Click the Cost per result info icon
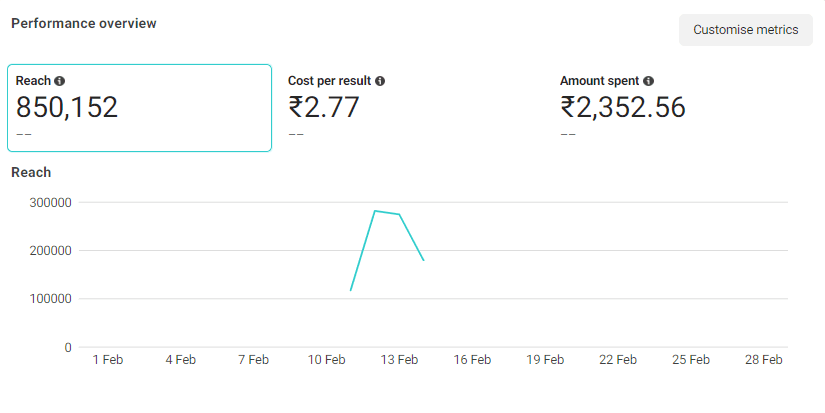This screenshot has width=825, height=413. [x=380, y=81]
